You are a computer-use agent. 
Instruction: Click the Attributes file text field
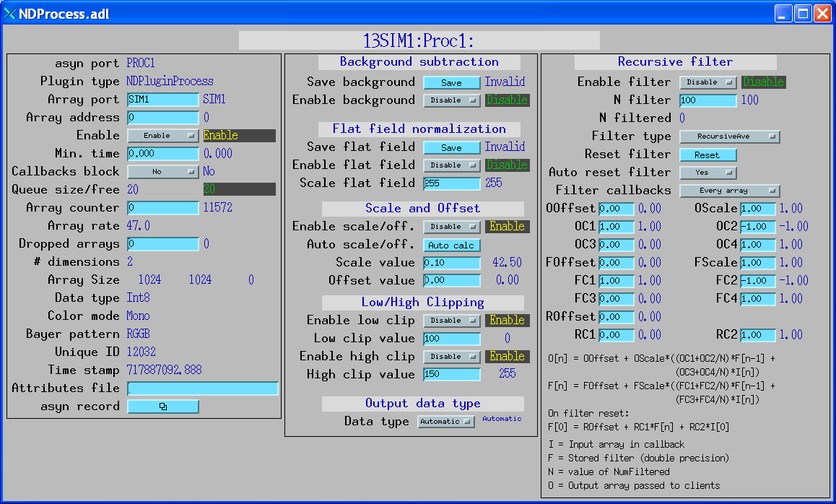(x=202, y=388)
